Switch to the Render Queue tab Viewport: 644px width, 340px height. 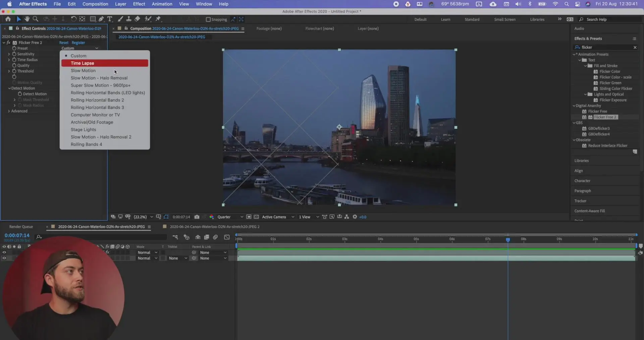21,227
